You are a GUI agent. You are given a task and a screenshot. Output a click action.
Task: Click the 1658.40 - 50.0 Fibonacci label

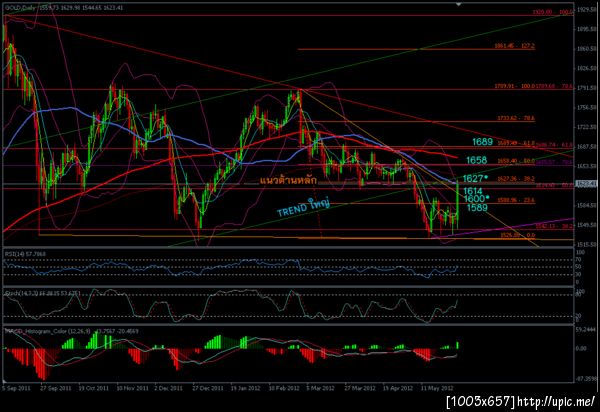516,161
